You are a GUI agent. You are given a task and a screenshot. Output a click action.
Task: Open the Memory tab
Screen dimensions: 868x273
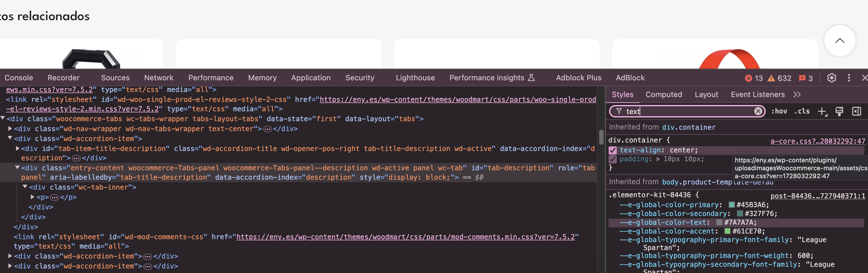pyautogui.click(x=263, y=78)
